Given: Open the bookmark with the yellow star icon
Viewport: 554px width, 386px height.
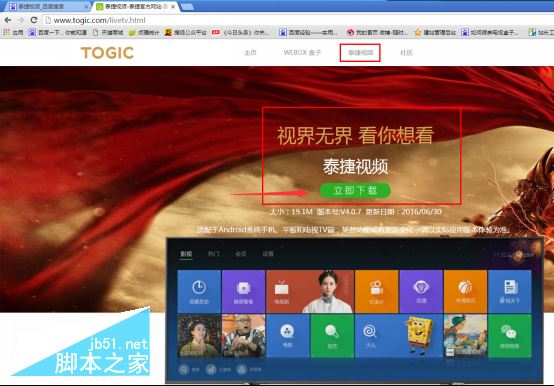Looking at the screenshot, I should coord(435,32).
